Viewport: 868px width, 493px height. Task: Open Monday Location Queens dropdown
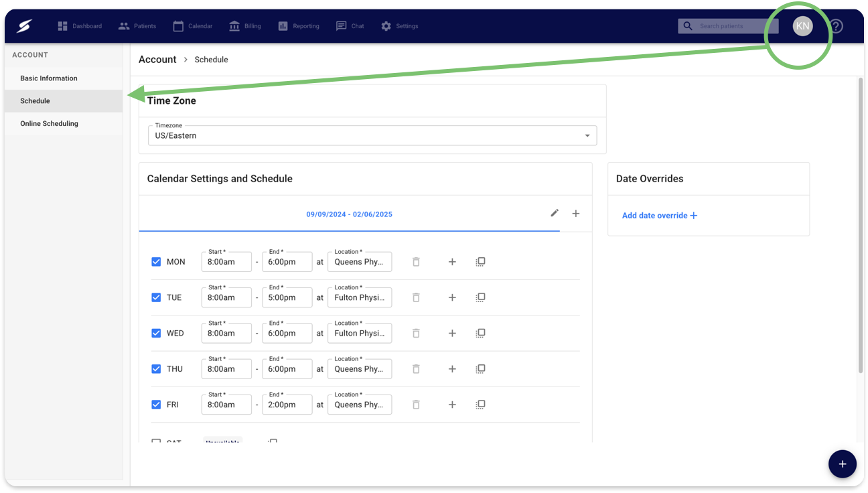pyautogui.click(x=360, y=262)
